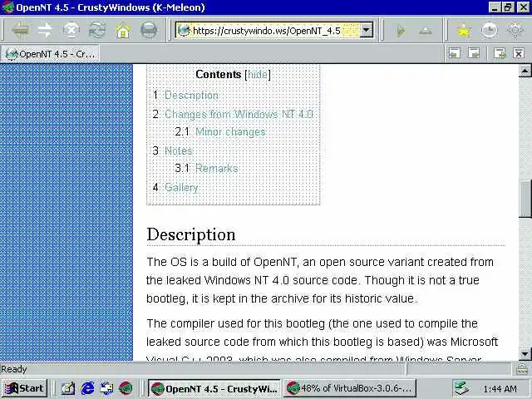Open the Start menu
The image size is (532, 399).
point(24,388)
